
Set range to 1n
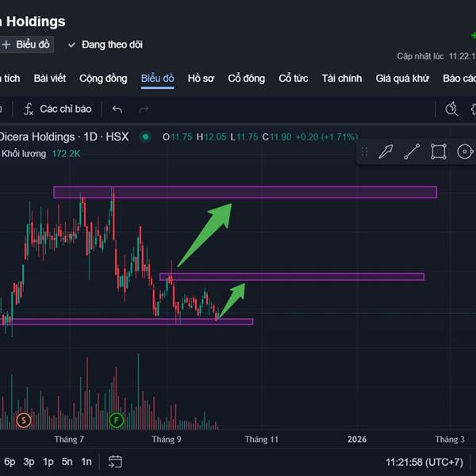(86, 462)
